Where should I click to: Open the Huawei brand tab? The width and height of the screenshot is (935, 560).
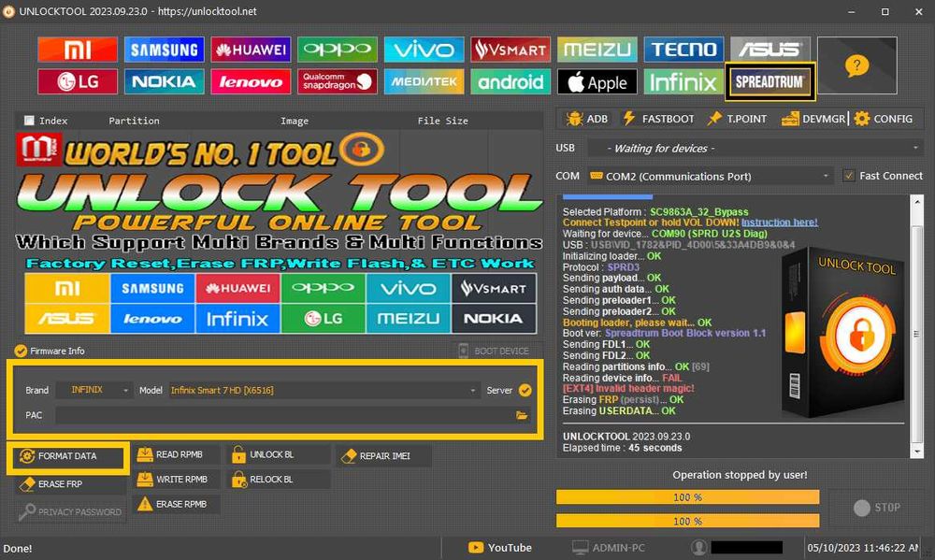pos(251,50)
